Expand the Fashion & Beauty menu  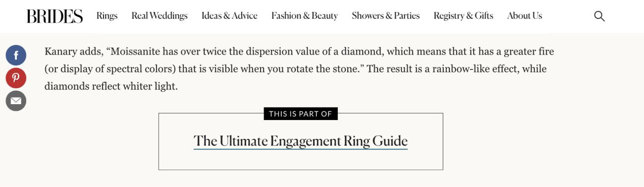[305, 16]
